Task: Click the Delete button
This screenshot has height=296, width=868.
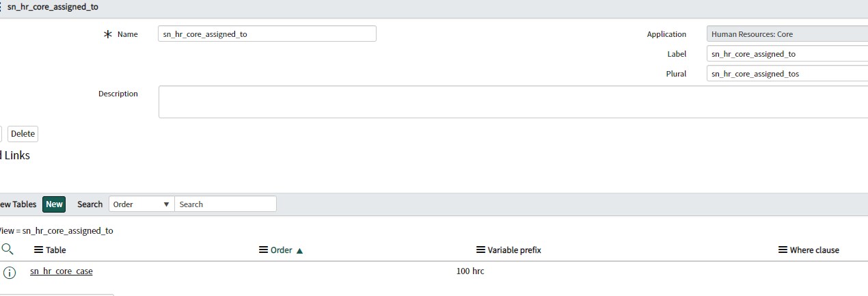Action: [x=23, y=134]
